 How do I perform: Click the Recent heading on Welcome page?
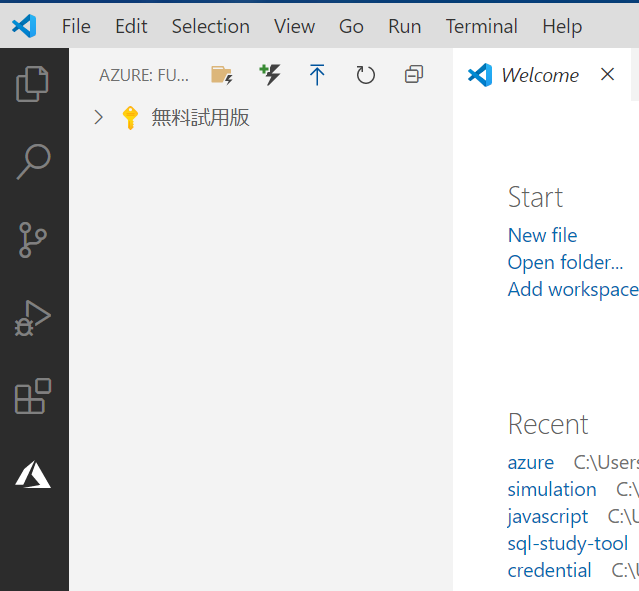click(548, 424)
